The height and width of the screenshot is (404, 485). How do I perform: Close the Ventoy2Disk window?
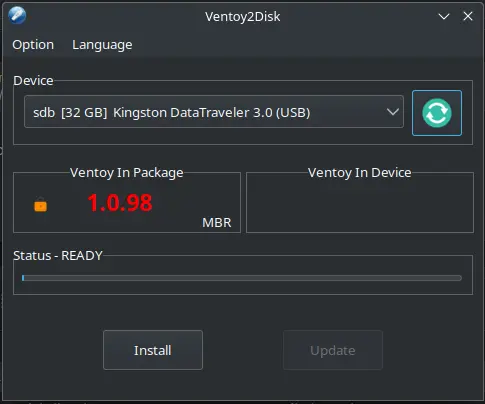(468, 16)
